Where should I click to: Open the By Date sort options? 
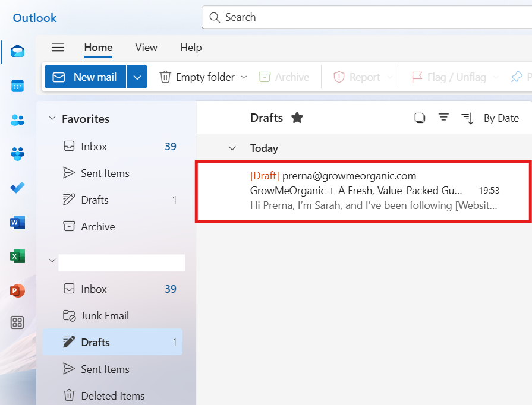coord(501,118)
